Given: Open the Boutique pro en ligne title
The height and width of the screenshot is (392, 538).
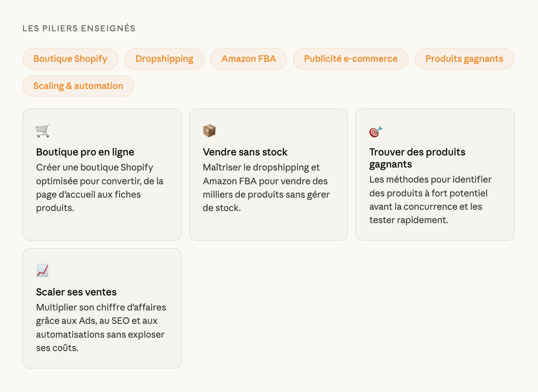Looking at the screenshot, I should point(85,152).
